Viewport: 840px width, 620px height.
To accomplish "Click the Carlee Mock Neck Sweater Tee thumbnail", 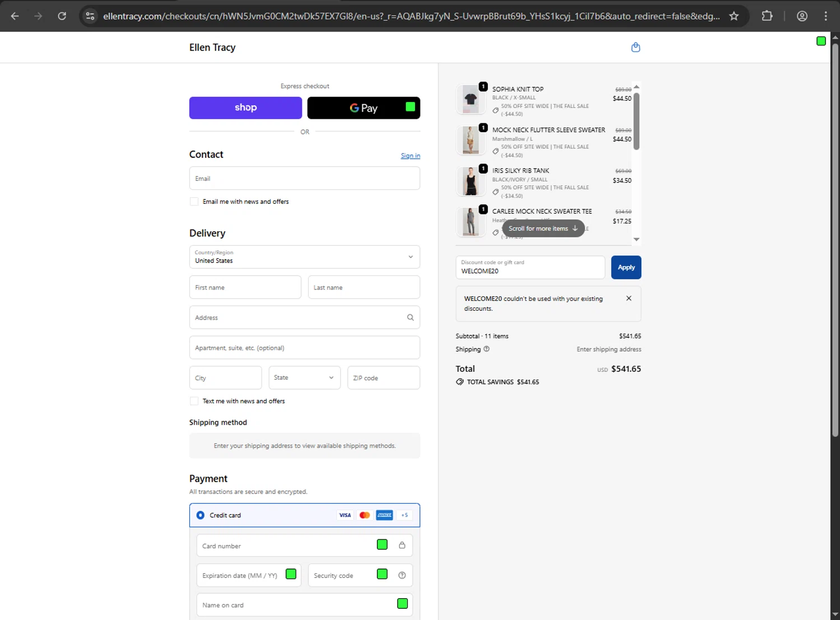I will click(x=471, y=222).
